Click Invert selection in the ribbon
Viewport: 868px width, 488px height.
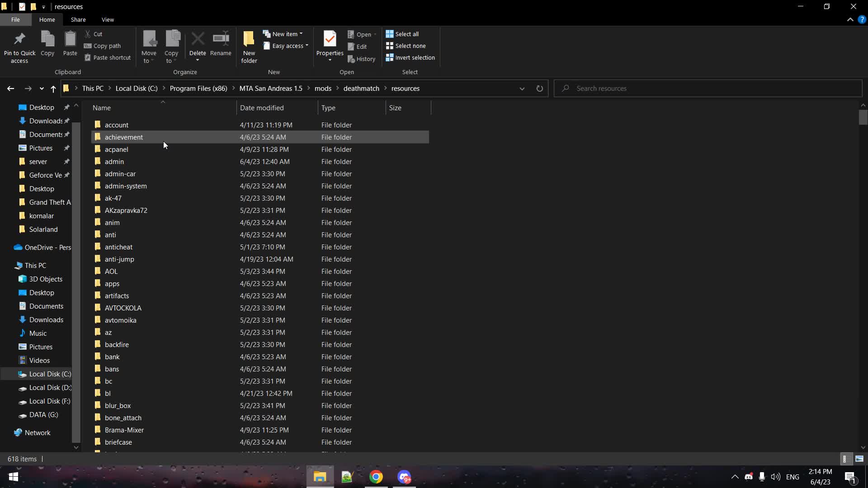coord(410,57)
